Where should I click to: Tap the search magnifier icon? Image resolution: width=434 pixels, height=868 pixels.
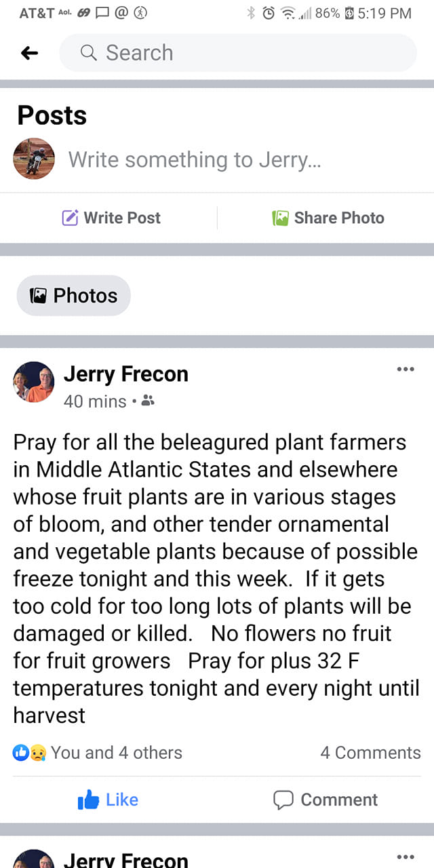(x=89, y=53)
